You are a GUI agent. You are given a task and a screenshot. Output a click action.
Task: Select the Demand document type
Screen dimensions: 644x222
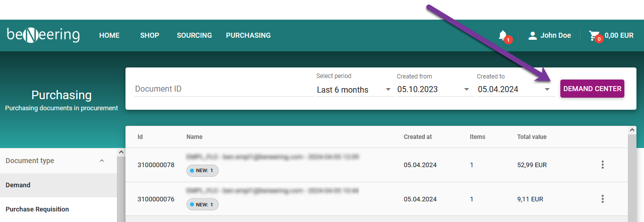point(18,185)
